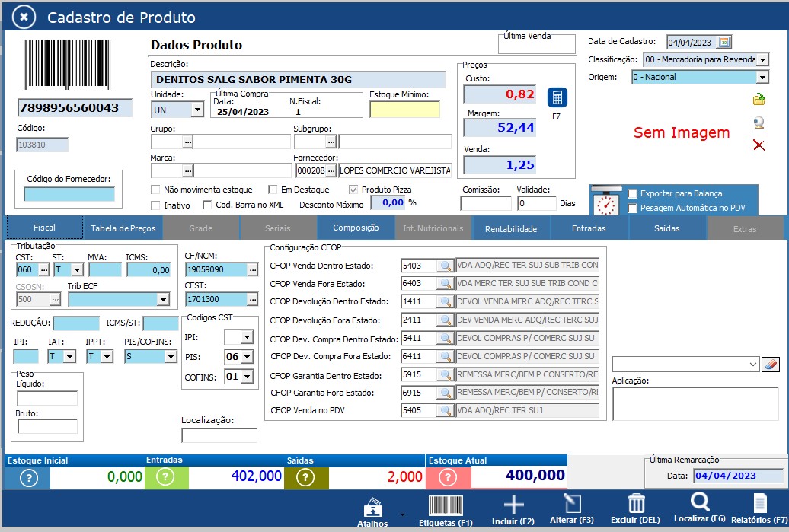Remove image with the red X icon
789x532 pixels.
click(x=759, y=145)
